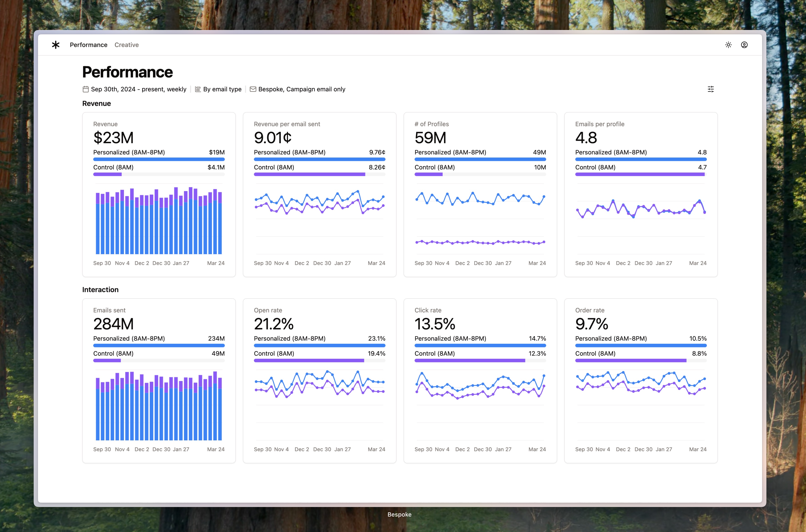The height and width of the screenshot is (532, 806).
Task: Select the # of Profiles metric card
Action: click(x=480, y=193)
